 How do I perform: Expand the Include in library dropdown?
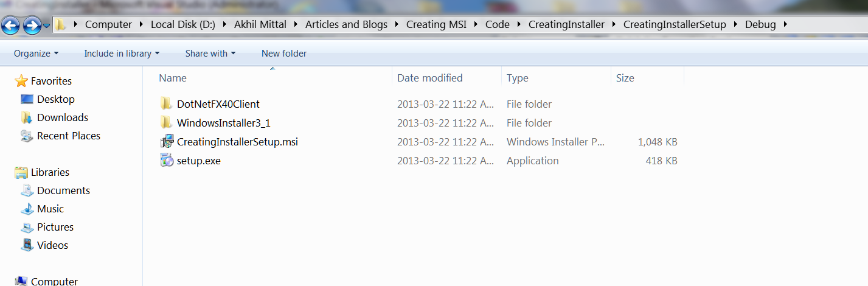pyautogui.click(x=121, y=54)
